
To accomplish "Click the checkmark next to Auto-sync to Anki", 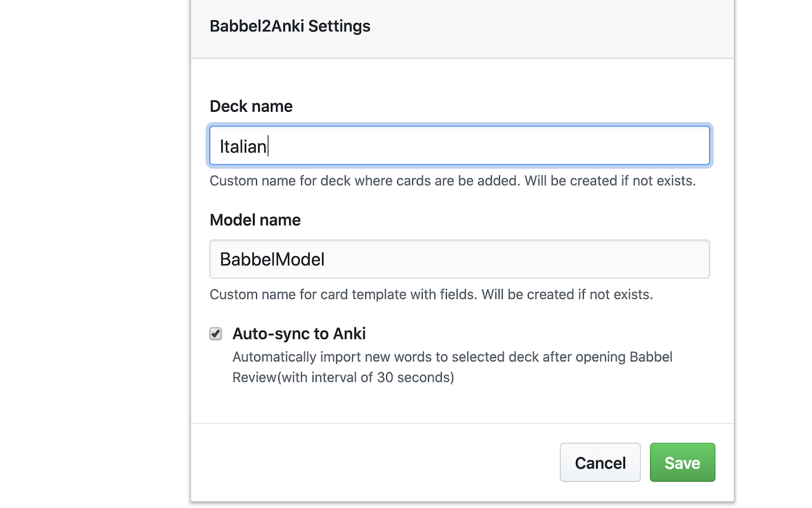I will point(216,333).
